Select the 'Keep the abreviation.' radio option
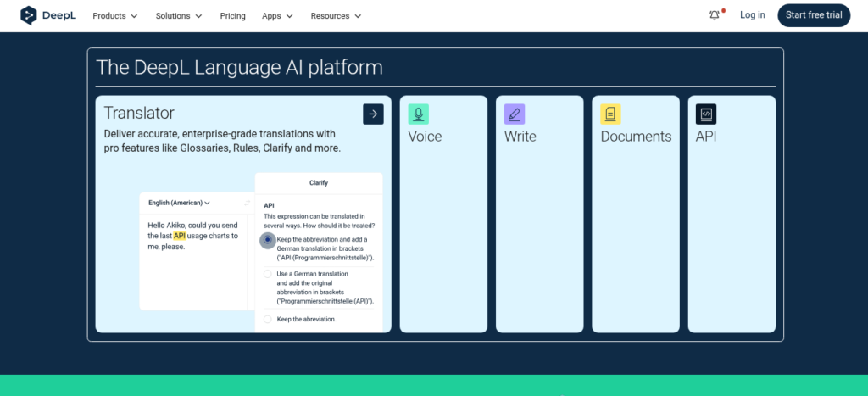The width and height of the screenshot is (868, 396). 268,319
